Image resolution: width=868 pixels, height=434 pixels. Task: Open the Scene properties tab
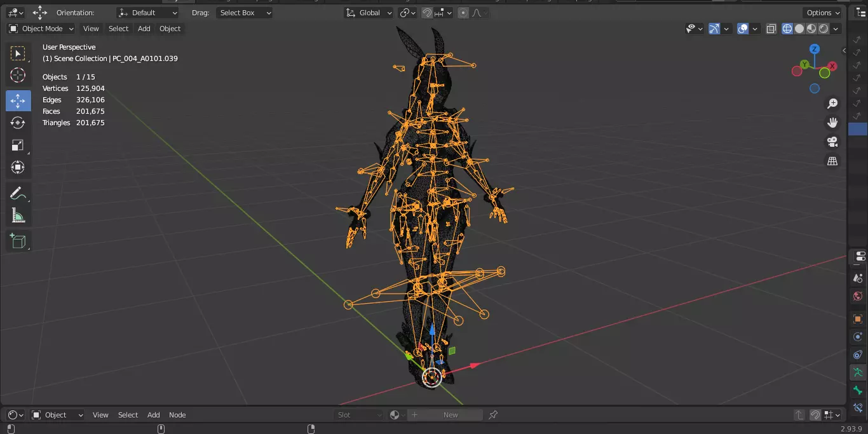point(858,278)
